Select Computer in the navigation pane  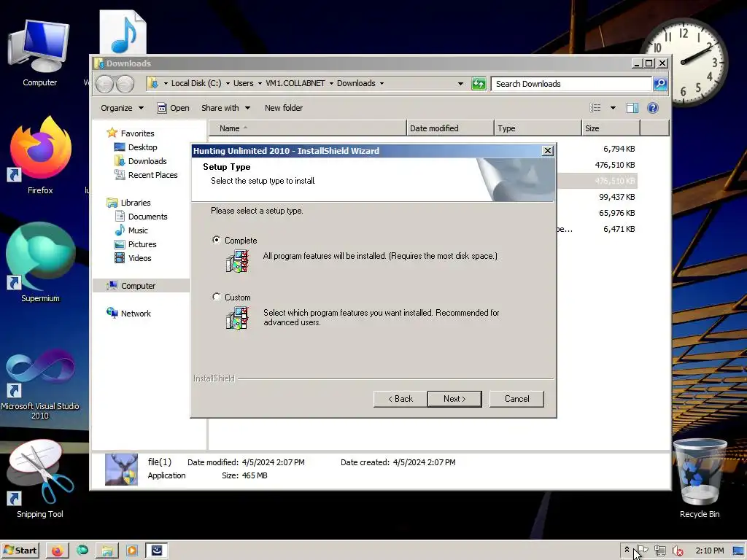coord(138,286)
